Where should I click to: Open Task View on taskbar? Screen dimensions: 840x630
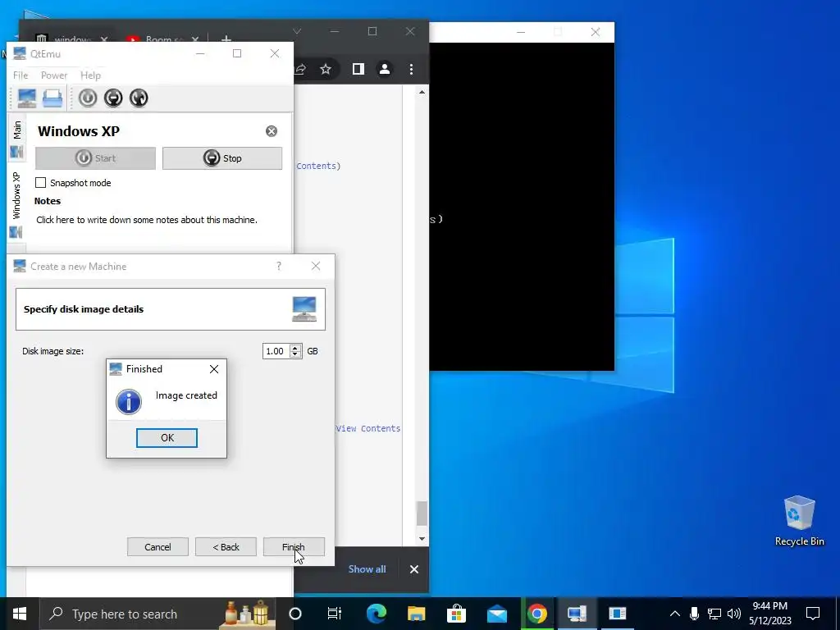click(335, 614)
